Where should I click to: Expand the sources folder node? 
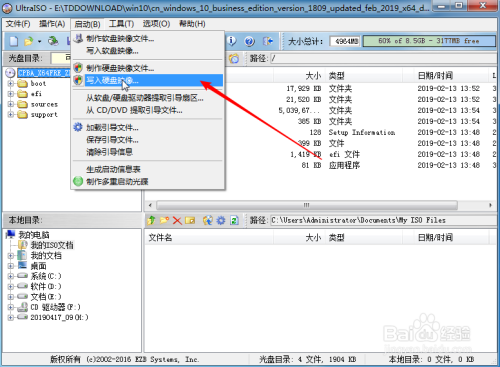(x=11, y=104)
